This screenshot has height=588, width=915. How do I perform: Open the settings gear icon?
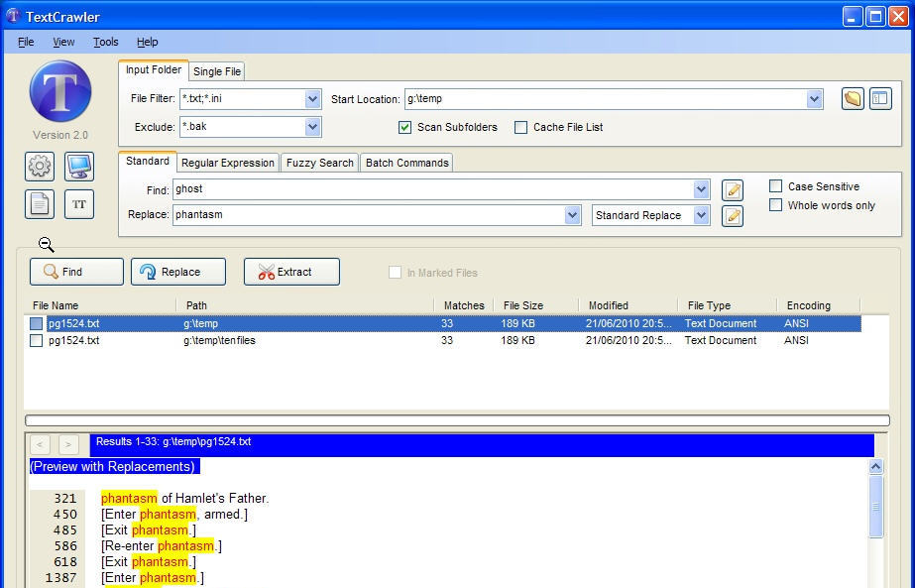(x=39, y=166)
